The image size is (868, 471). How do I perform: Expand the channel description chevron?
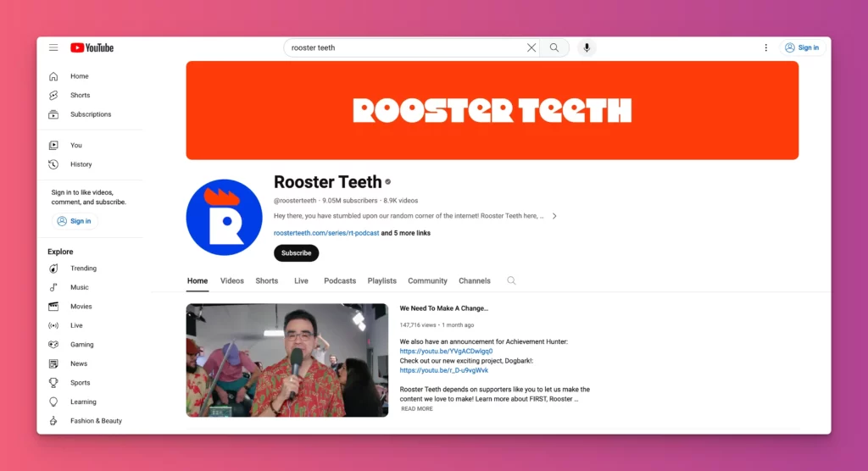554,216
